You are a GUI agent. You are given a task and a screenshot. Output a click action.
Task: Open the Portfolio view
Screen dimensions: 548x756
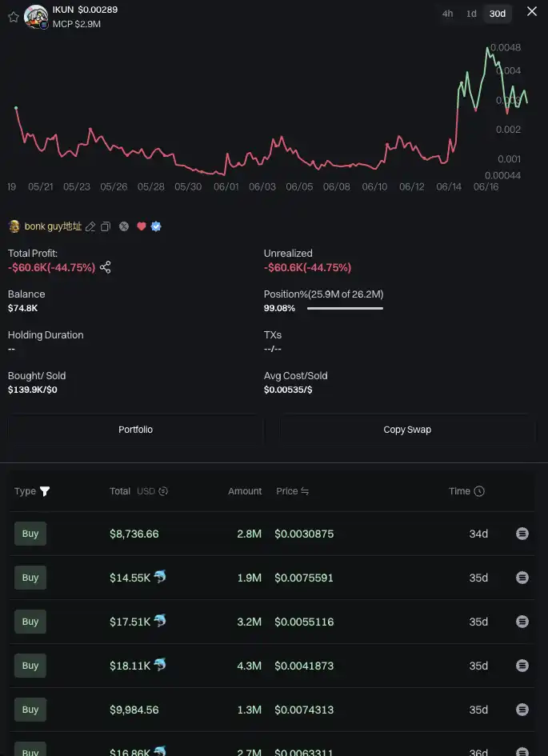[135, 430]
